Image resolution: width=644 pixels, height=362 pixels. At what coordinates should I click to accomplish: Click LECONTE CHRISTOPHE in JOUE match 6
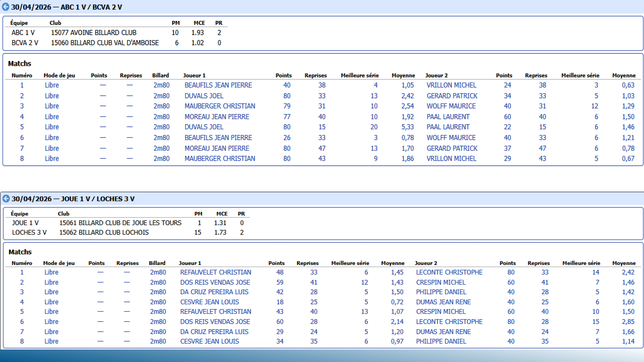click(x=449, y=322)
